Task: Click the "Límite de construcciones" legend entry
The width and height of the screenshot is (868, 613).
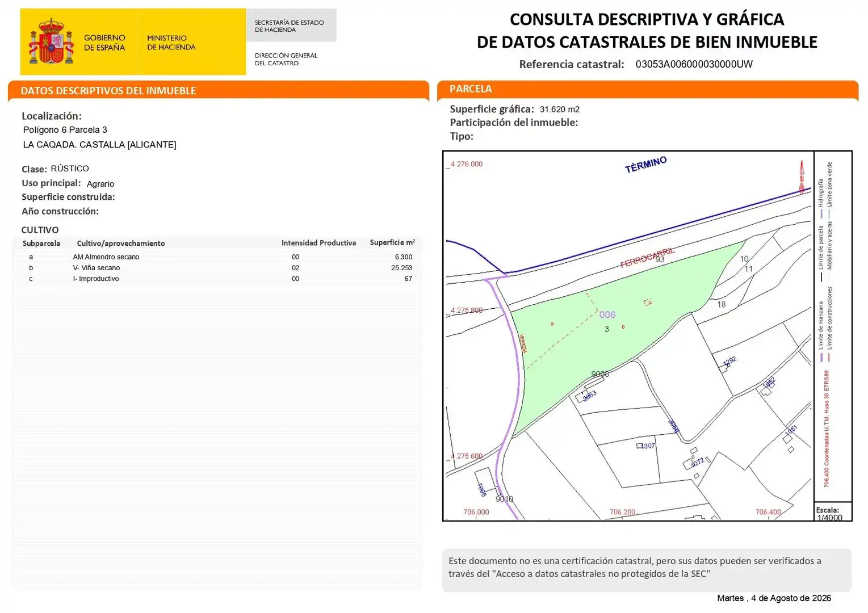Action: [x=829, y=324]
